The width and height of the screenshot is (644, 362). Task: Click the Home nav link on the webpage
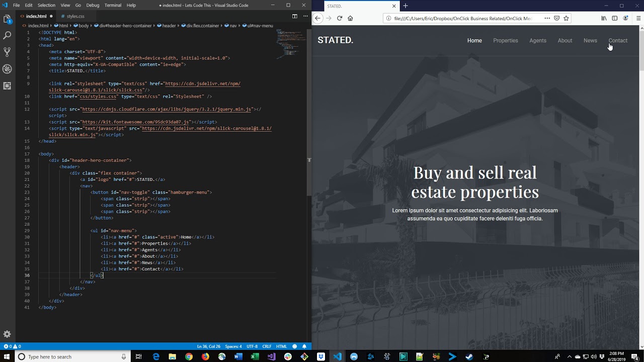click(474, 41)
